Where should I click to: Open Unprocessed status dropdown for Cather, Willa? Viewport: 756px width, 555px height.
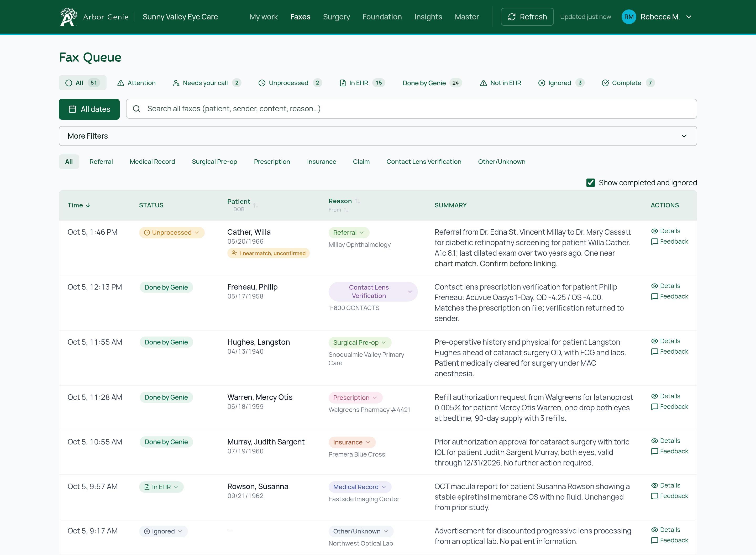click(172, 233)
